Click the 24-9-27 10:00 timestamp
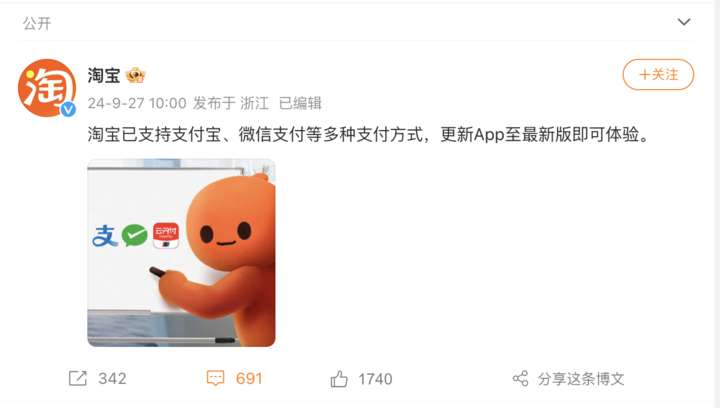 coord(137,103)
